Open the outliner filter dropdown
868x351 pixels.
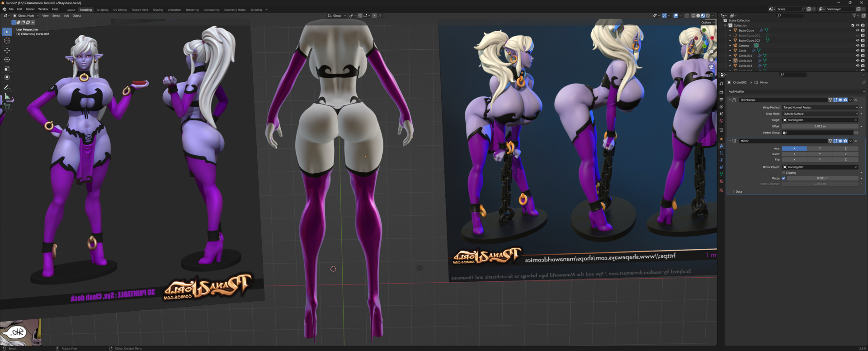point(856,15)
